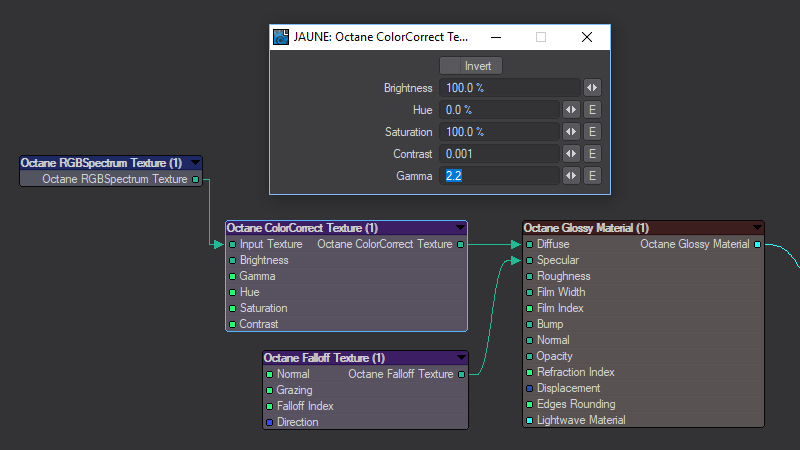This screenshot has width=800, height=450.
Task: Collapse the Octane RGBSpectrum Texture node
Action: [x=195, y=163]
